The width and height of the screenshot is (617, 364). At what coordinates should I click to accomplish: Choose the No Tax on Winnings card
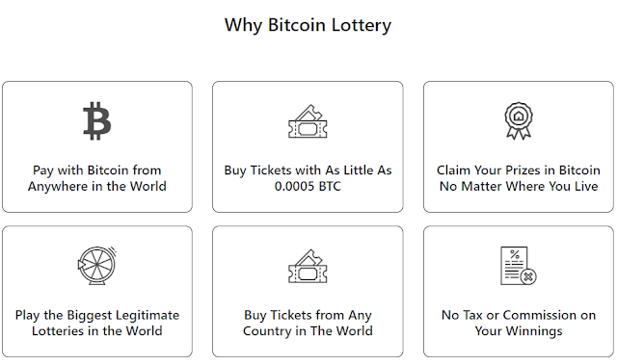pos(519,291)
